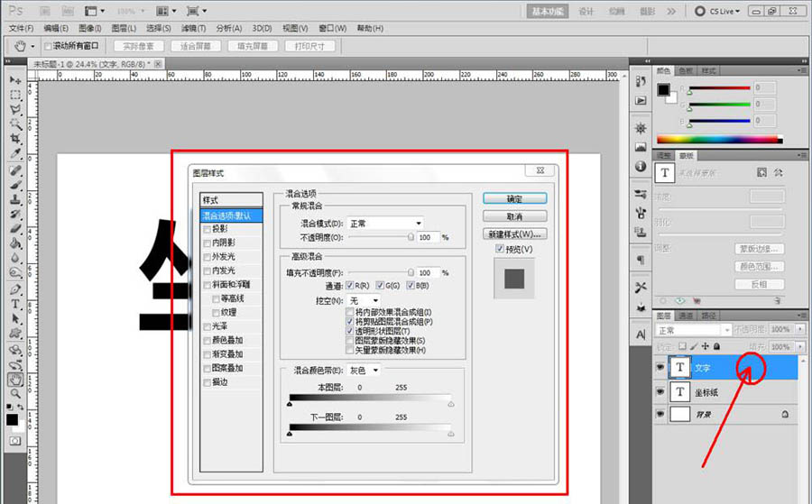Select the Lasso tool
Screen dimensions: 812x504
15,110
